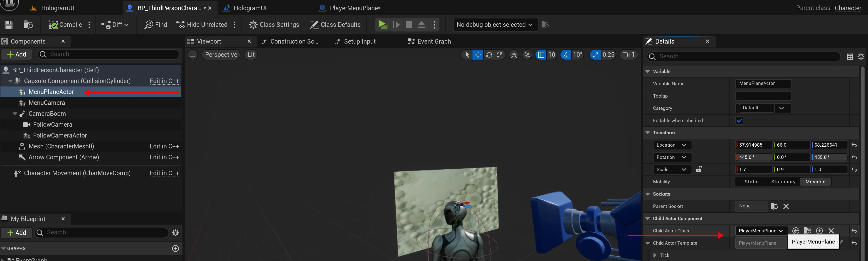Collapse the CameraBoom component tree
Image resolution: width=868 pixels, height=261 pixels.
click(x=15, y=114)
